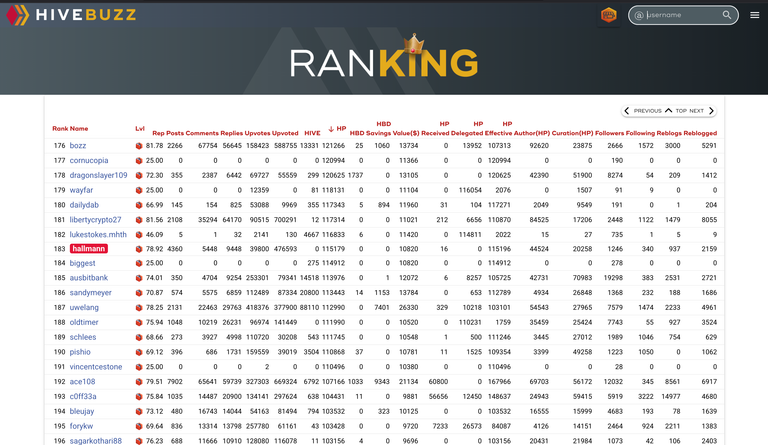768x445 pixels.
Task: Click level badge icon for forykw
Action: (x=139, y=426)
